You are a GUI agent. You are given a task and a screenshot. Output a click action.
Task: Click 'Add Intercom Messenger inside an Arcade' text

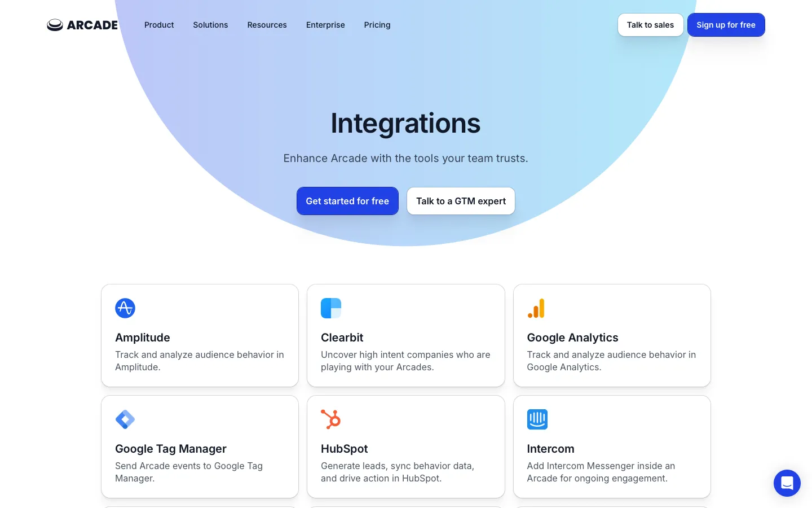[x=601, y=472]
